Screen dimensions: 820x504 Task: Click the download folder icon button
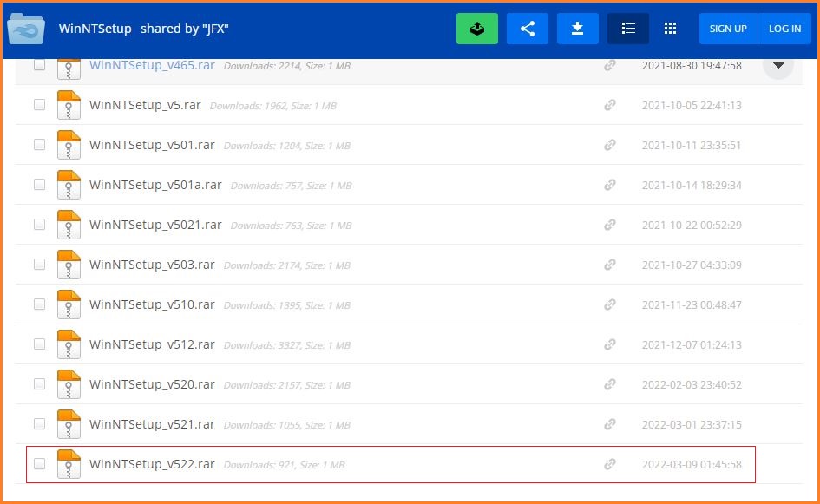pyautogui.click(x=577, y=29)
